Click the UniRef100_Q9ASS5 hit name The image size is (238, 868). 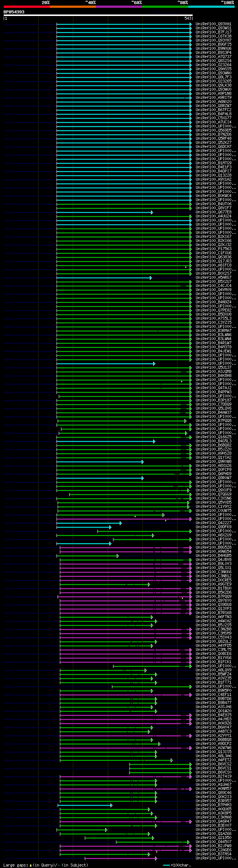click(x=213, y=69)
